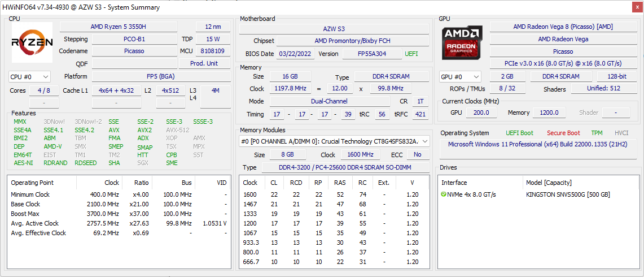Click the AZW S3 motherboard field
The height and width of the screenshot is (277, 644).
[334, 29]
